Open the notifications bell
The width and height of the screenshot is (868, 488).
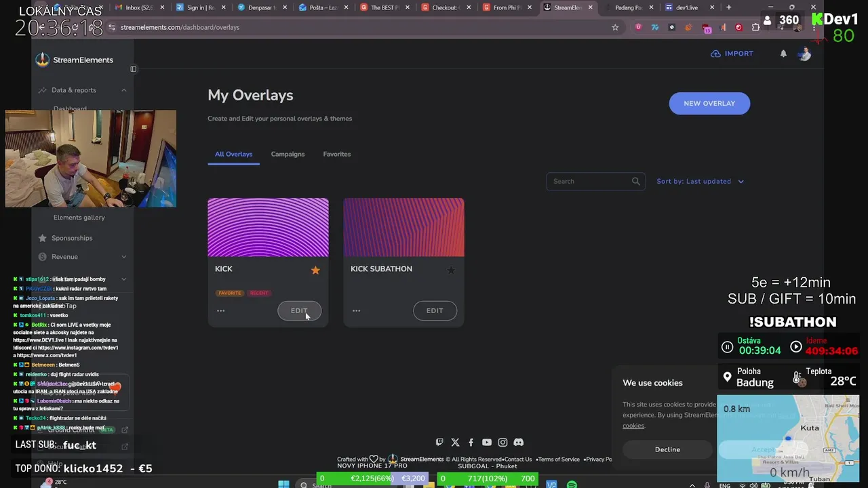[x=783, y=54]
